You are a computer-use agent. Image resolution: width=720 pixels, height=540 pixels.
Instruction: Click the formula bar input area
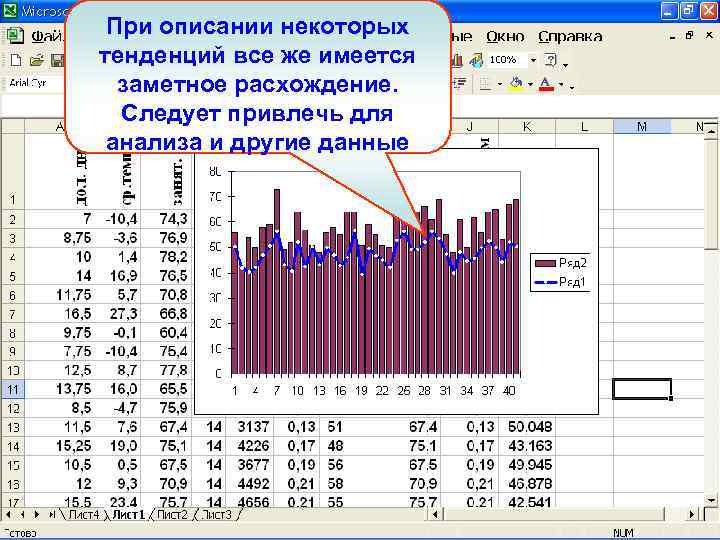click(x=360, y=106)
